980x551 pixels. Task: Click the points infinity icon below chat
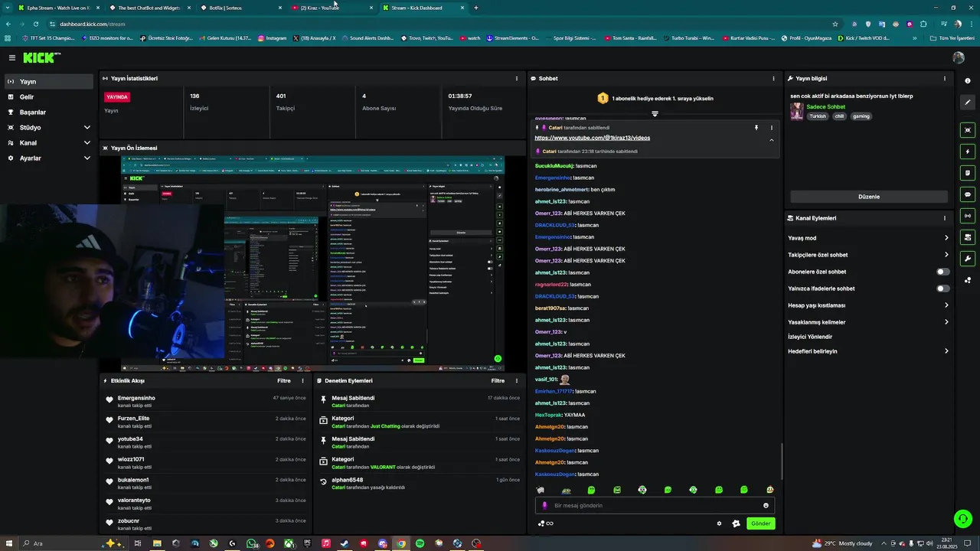coord(545,523)
